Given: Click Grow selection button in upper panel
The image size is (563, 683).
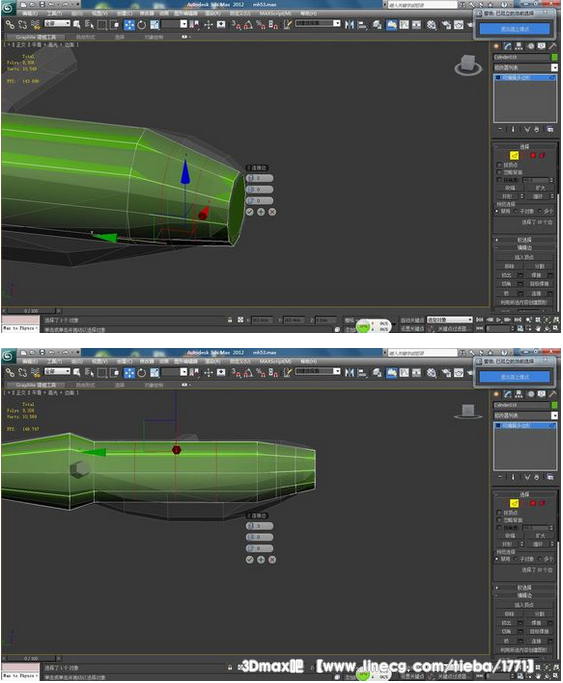Looking at the screenshot, I should click(540, 188).
